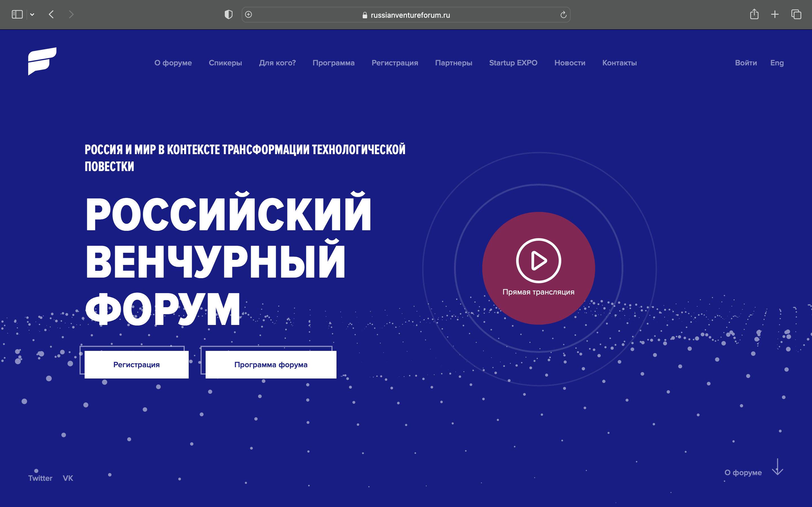Show the tab overview icon
812x507 pixels.
(x=796, y=14)
